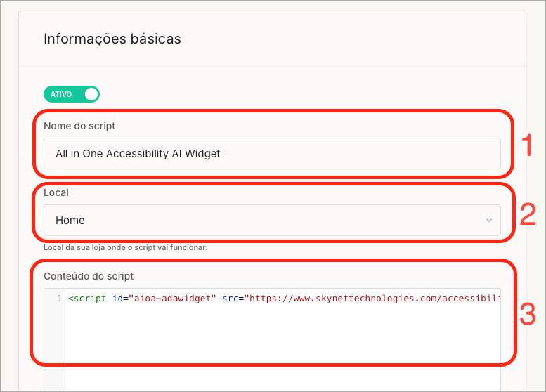Click the white knob of the ATIVO toggle

point(91,94)
